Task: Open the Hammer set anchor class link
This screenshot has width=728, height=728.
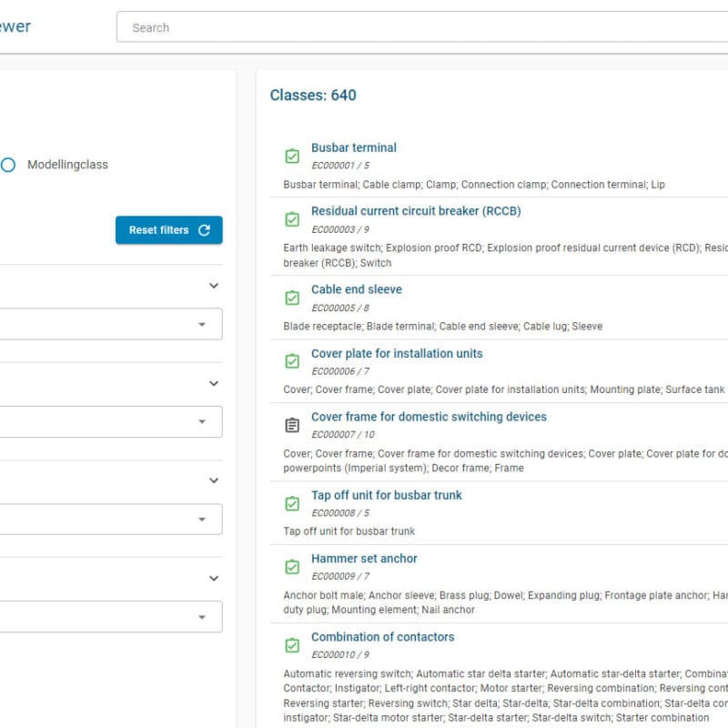Action: 364,559
